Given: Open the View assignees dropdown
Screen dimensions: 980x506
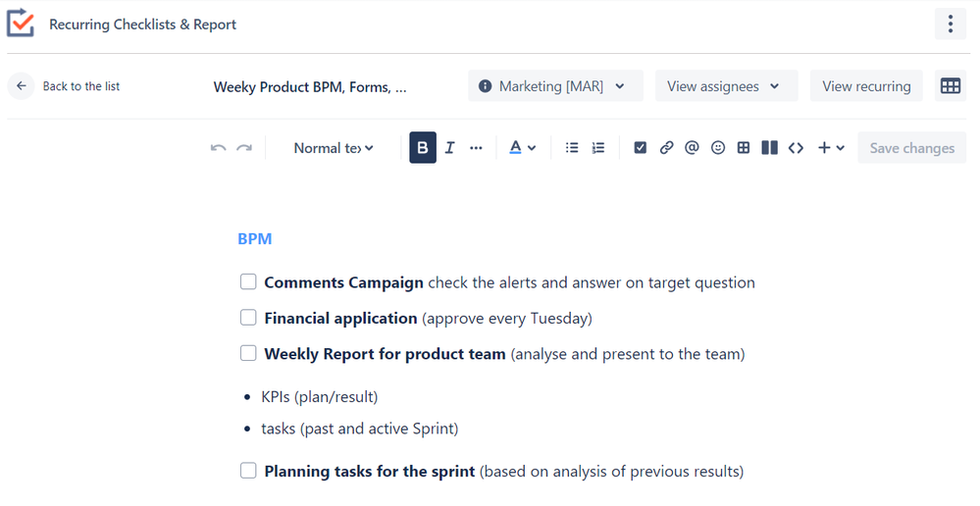Looking at the screenshot, I should click(x=726, y=86).
